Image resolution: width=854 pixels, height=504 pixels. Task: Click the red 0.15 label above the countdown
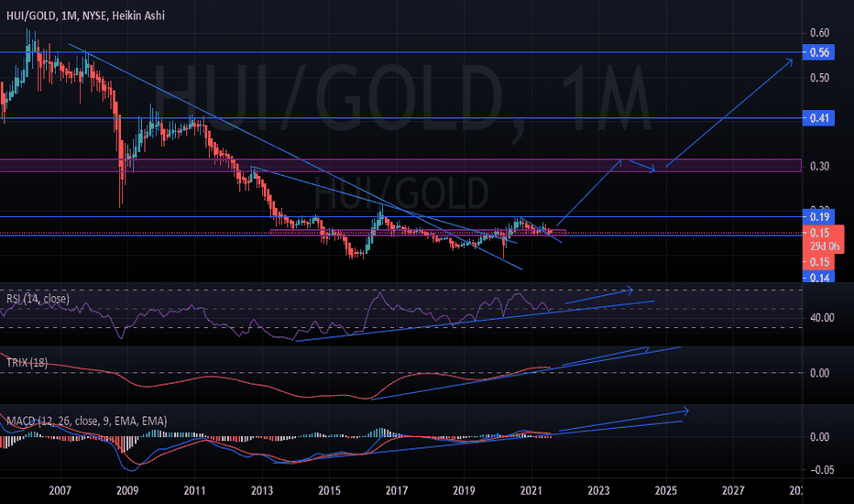pyautogui.click(x=820, y=233)
